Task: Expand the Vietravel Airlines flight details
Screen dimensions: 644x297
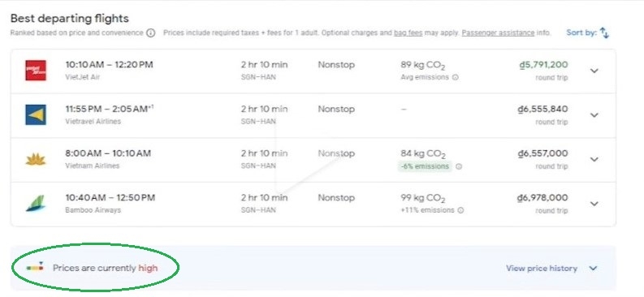Action: pos(594,115)
